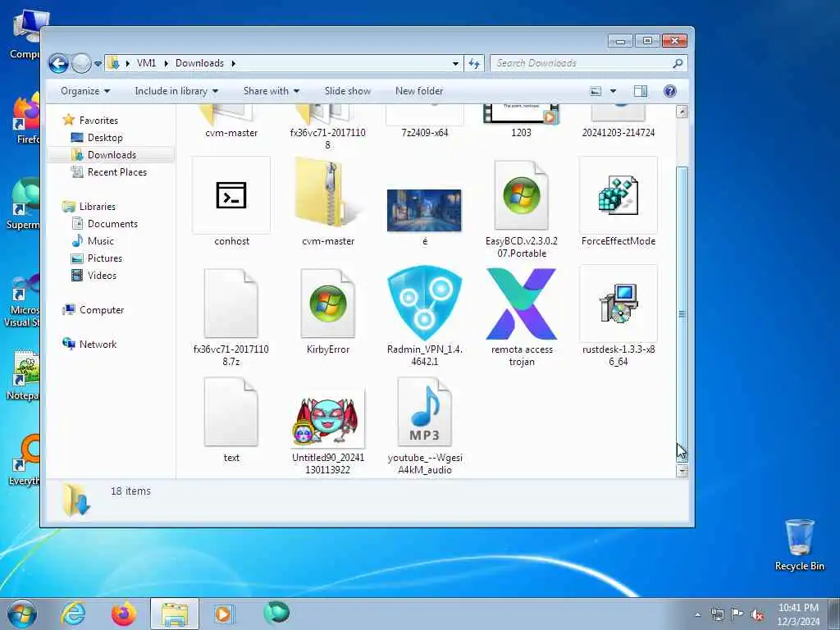Click the muted volume tray icon
840x630 pixels.
pos(757,614)
